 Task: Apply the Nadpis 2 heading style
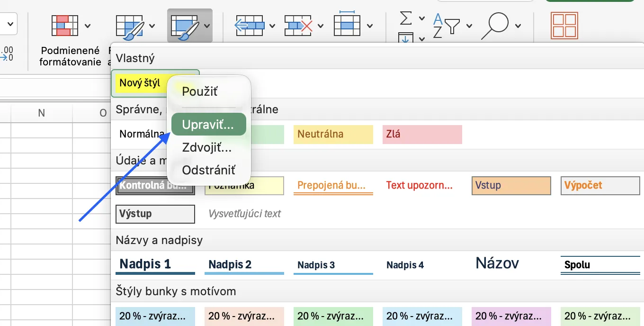point(244,264)
